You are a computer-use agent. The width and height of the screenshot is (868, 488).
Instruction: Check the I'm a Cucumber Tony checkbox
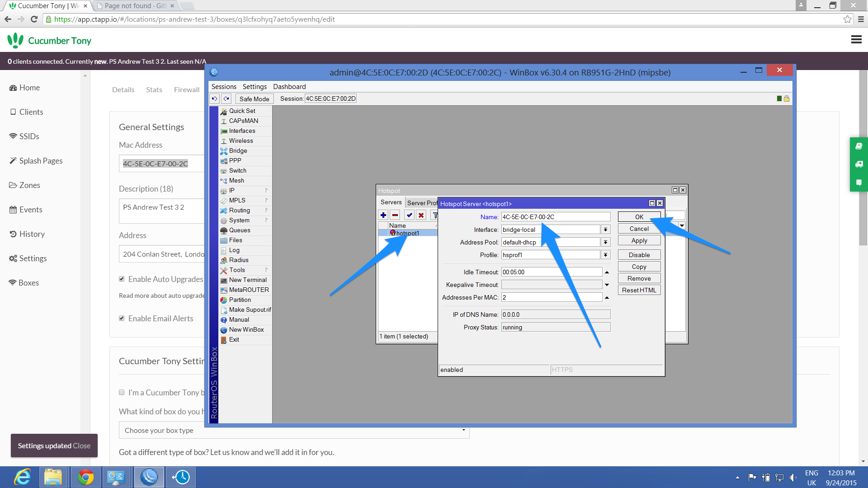tap(122, 392)
